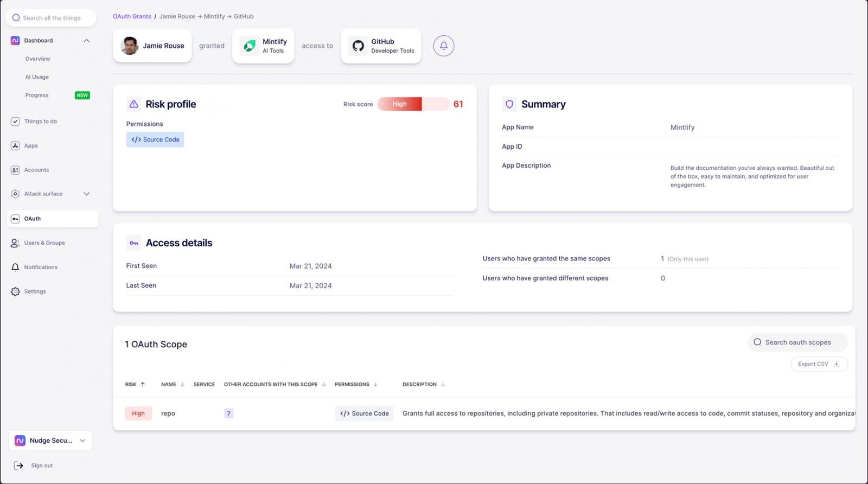The height and width of the screenshot is (484, 868).
Task: Click the repo scope name
Action: (168, 413)
